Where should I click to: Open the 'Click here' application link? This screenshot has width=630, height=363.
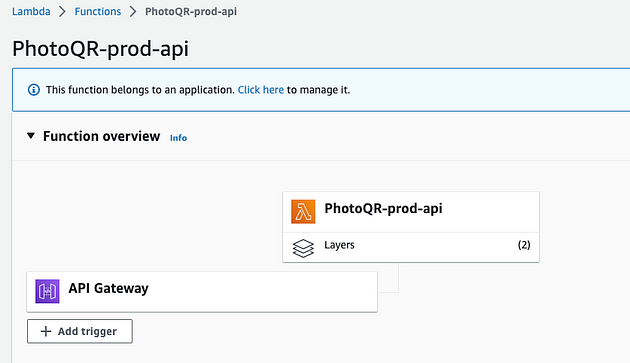coord(261,90)
